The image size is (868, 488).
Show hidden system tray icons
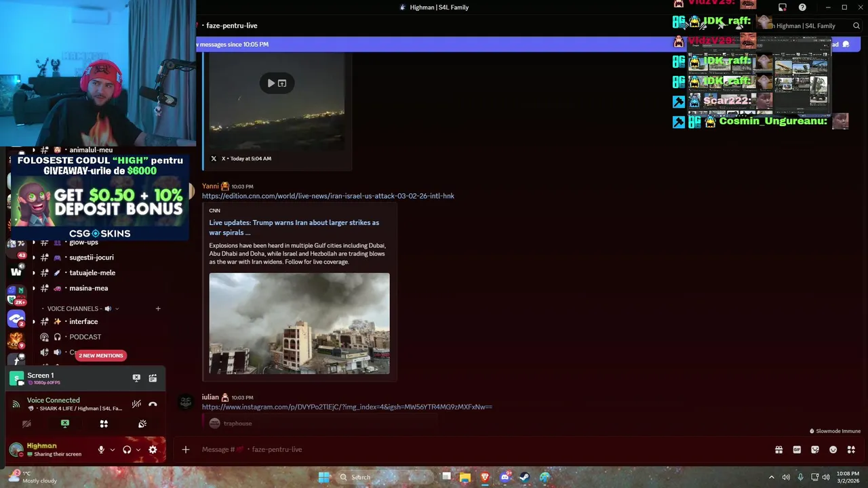pyautogui.click(x=771, y=477)
